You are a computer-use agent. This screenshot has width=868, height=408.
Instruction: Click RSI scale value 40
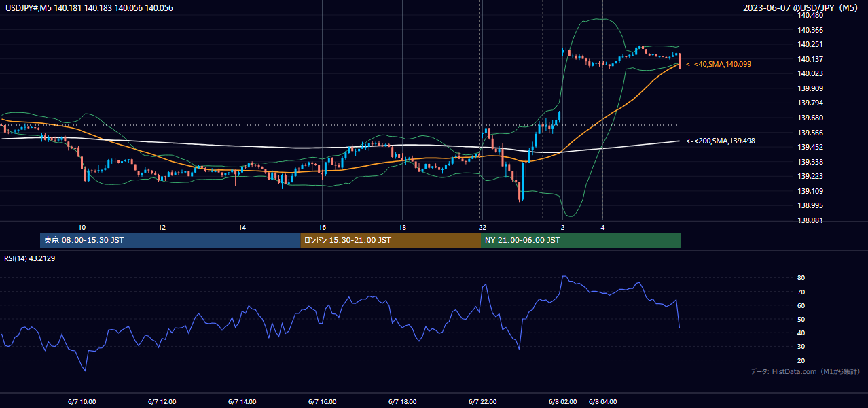801,333
